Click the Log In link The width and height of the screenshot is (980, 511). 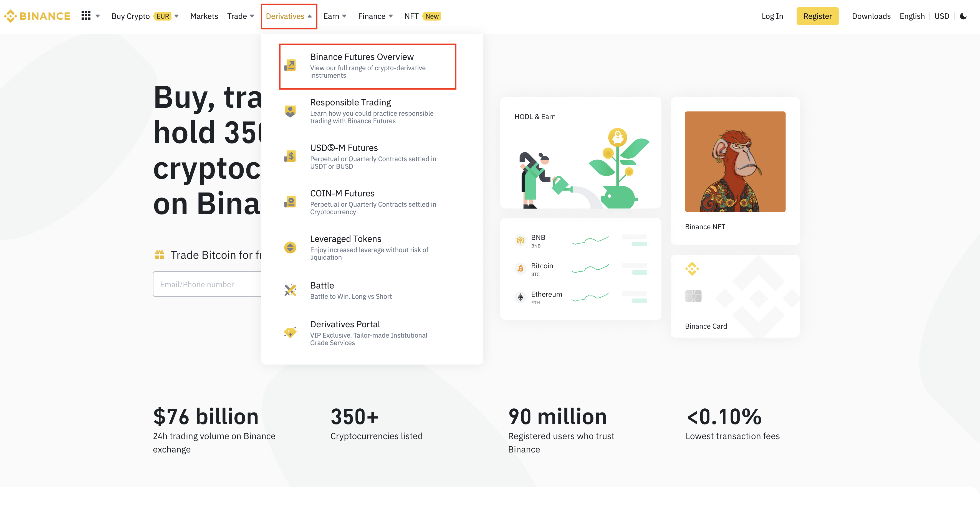(x=772, y=16)
